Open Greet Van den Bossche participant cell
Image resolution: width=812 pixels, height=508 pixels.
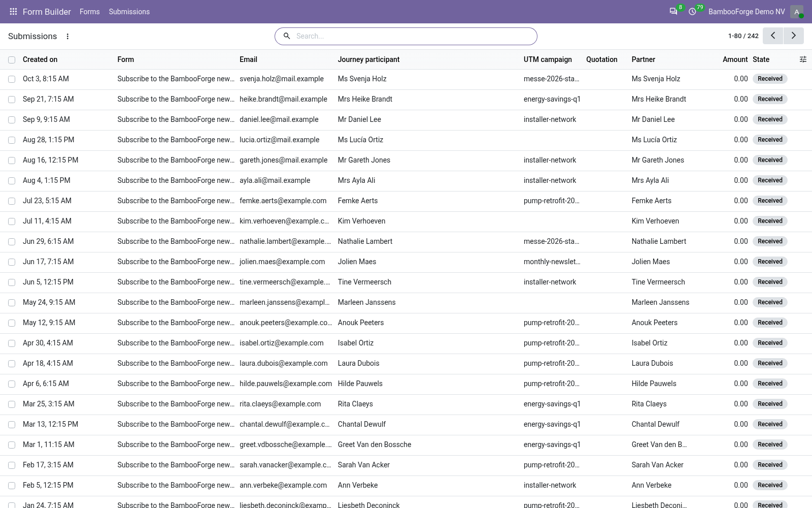pyautogui.click(x=375, y=444)
